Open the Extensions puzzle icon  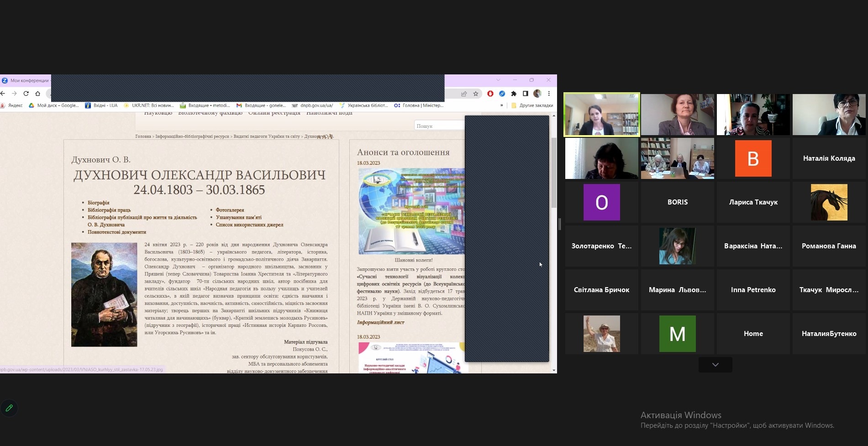click(514, 94)
